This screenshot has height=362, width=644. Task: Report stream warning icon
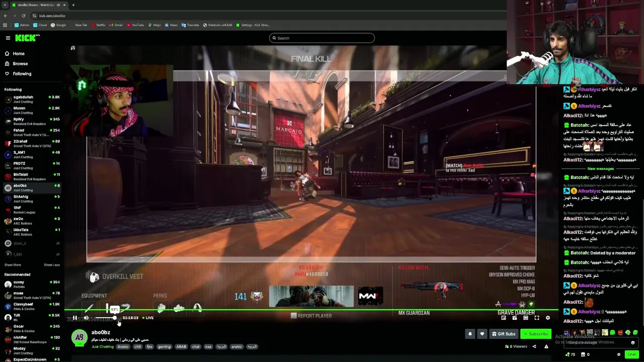(546, 346)
